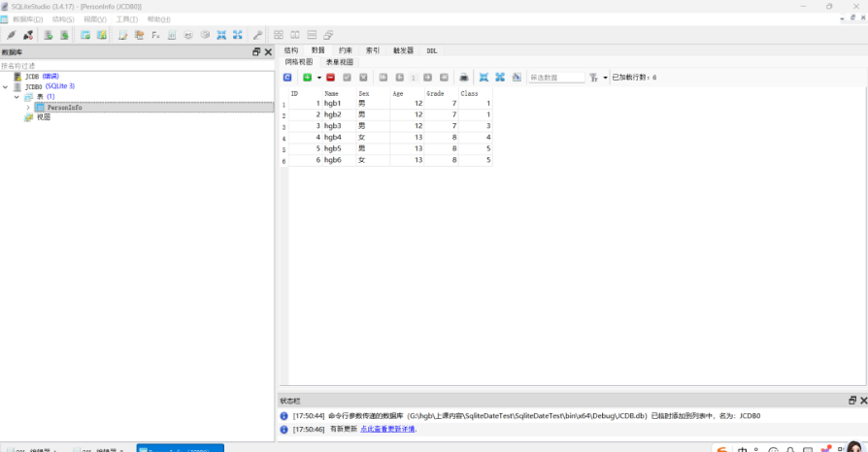Select the JCDB database in tree
The width and height of the screenshot is (868, 452).
pyautogui.click(x=32, y=76)
